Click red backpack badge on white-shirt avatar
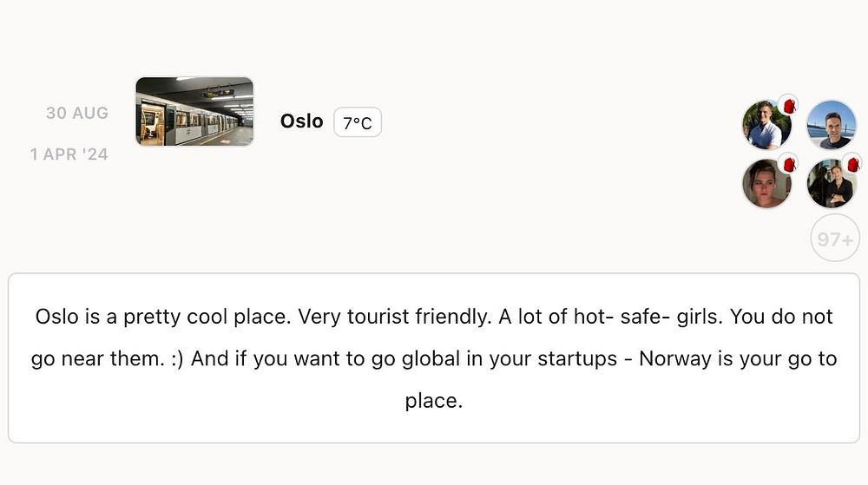The width and height of the screenshot is (868, 485). (x=788, y=105)
